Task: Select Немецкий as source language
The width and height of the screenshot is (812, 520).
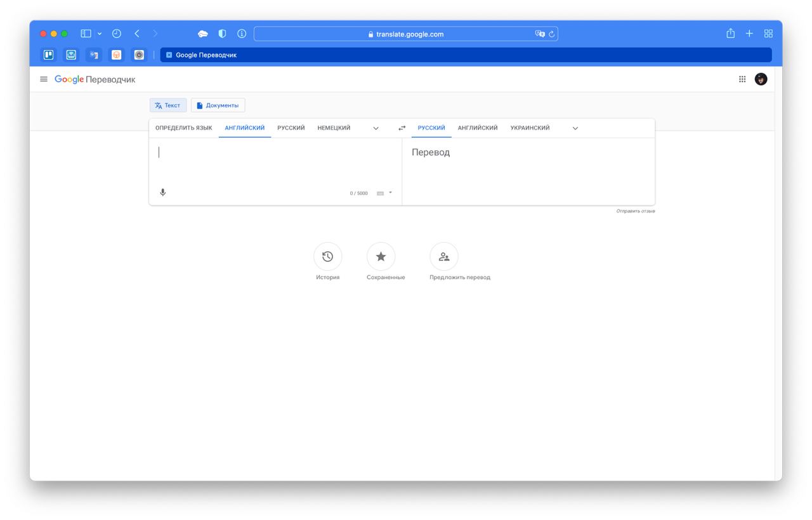Action: (334, 128)
